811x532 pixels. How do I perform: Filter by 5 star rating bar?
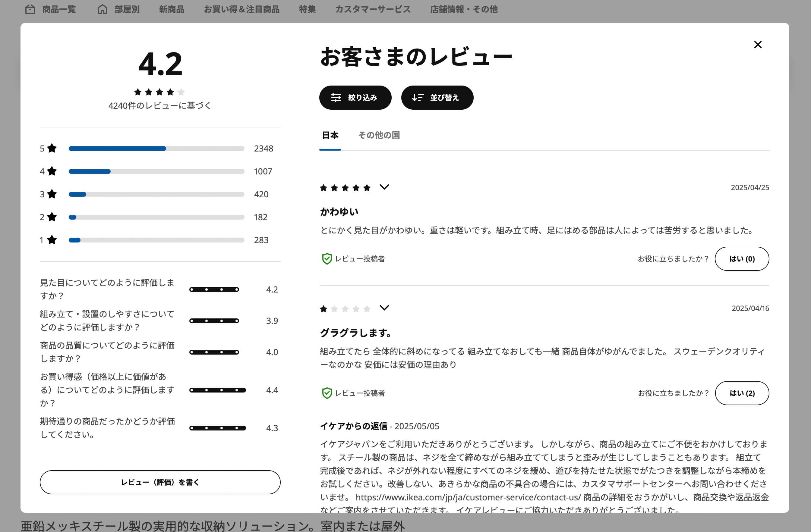click(x=156, y=149)
